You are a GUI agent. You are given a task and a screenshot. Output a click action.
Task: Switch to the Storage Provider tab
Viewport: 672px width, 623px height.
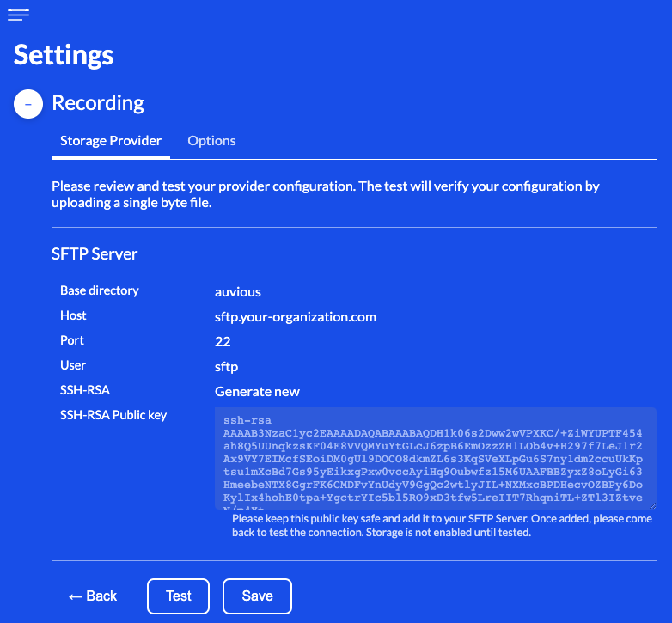pos(111,141)
